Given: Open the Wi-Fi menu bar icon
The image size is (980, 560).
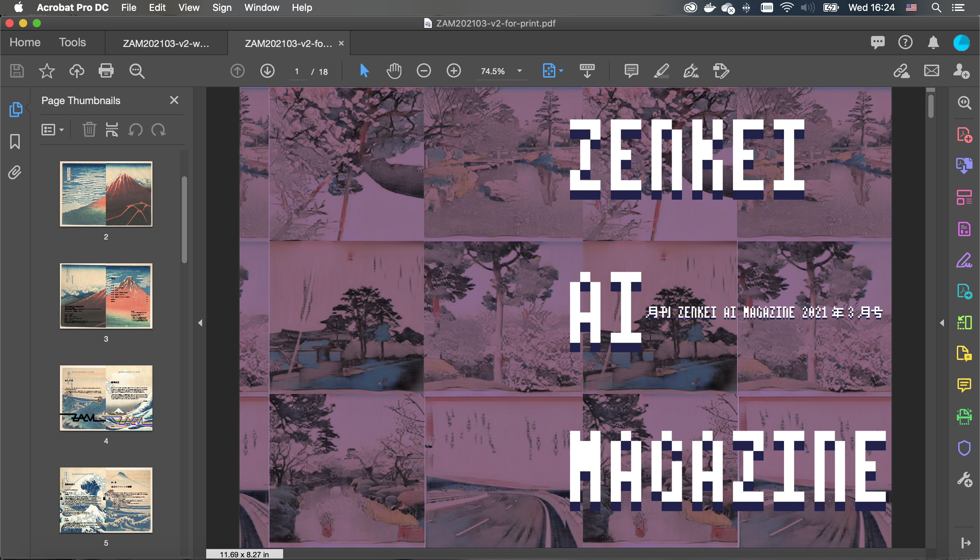Looking at the screenshot, I should [787, 8].
